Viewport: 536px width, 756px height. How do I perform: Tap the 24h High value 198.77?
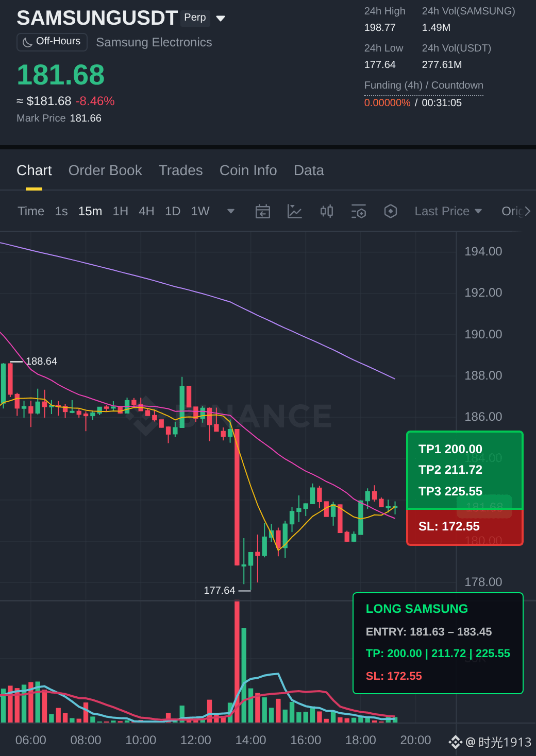[x=380, y=28]
